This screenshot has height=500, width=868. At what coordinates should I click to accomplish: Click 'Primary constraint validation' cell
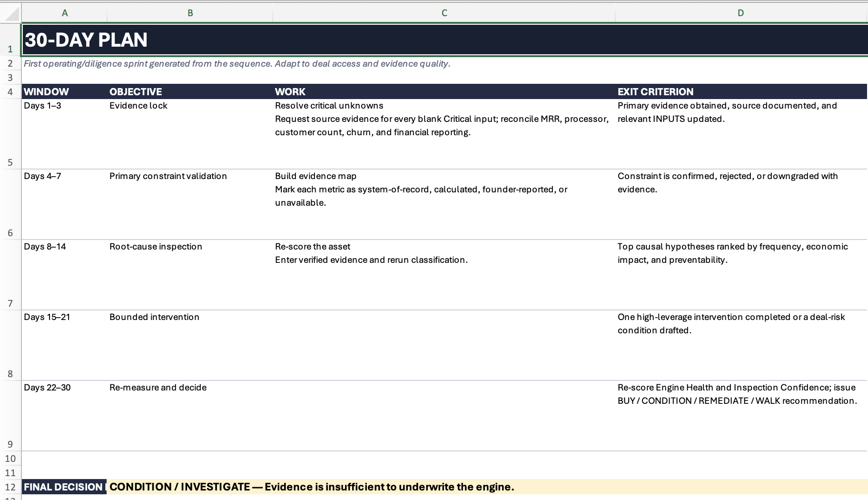(x=190, y=204)
